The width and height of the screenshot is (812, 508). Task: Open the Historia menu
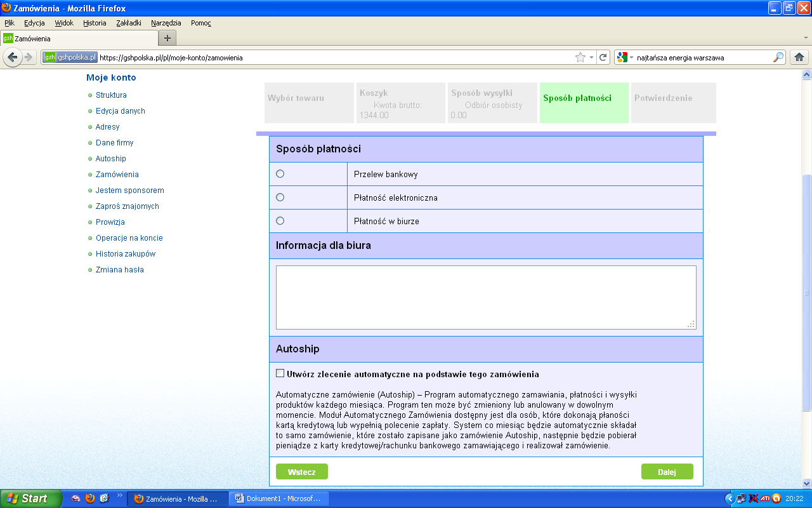pos(95,23)
